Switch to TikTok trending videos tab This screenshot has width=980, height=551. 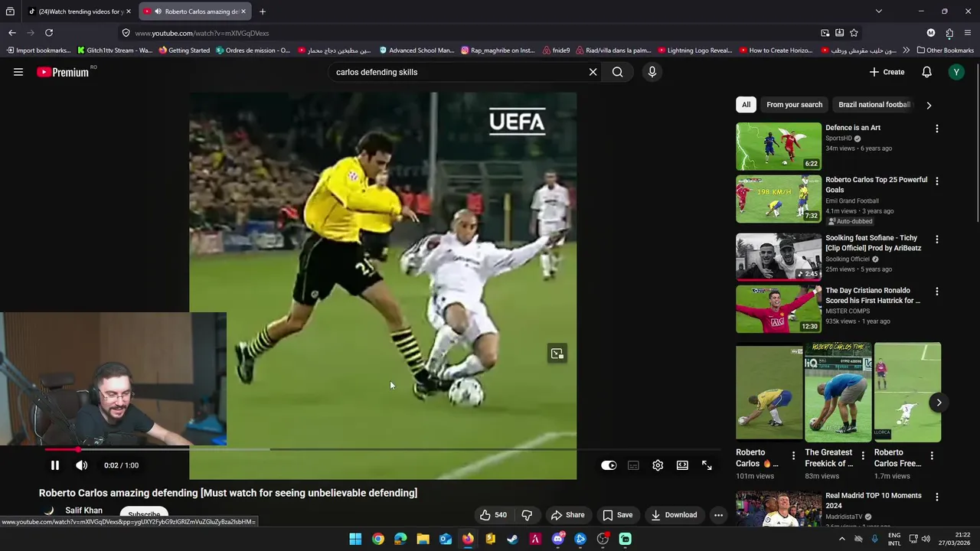click(78, 11)
